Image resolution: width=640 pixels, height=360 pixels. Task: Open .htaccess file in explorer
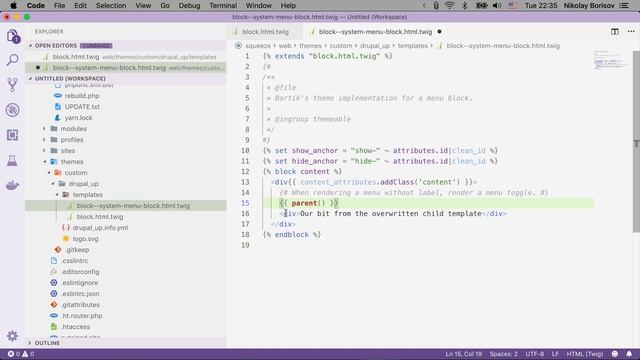click(76, 327)
